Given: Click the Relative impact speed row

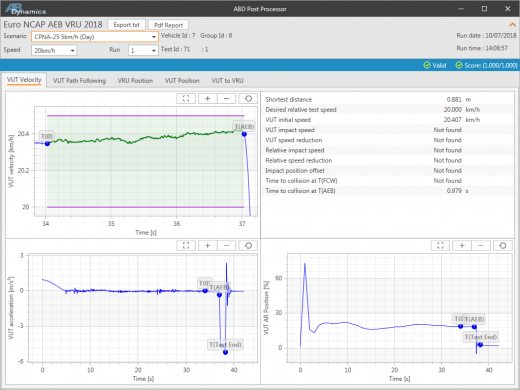Looking at the screenshot, I should tap(388, 150).
